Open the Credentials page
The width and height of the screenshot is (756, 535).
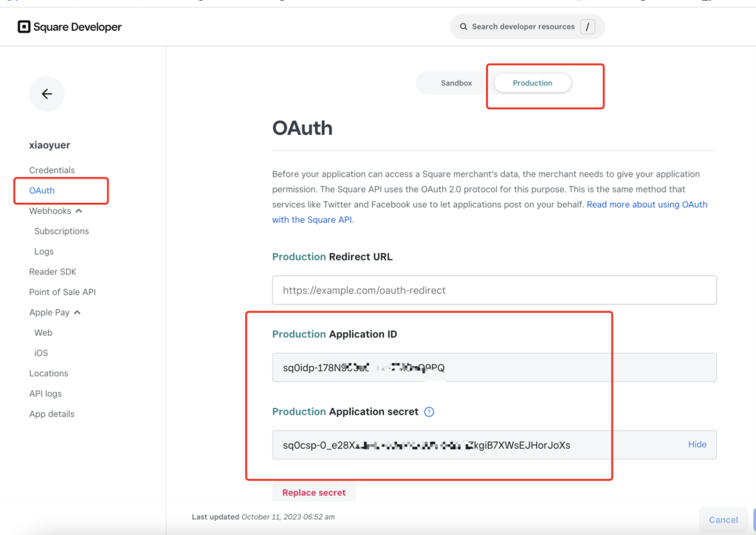point(52,170)
